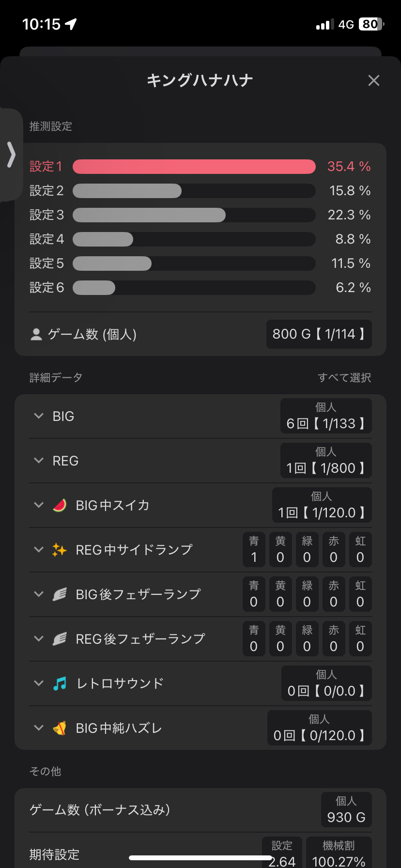This screenshot has width=401, height=868.
Task: Expand the REG row chevron
Action: click(39, 461)
